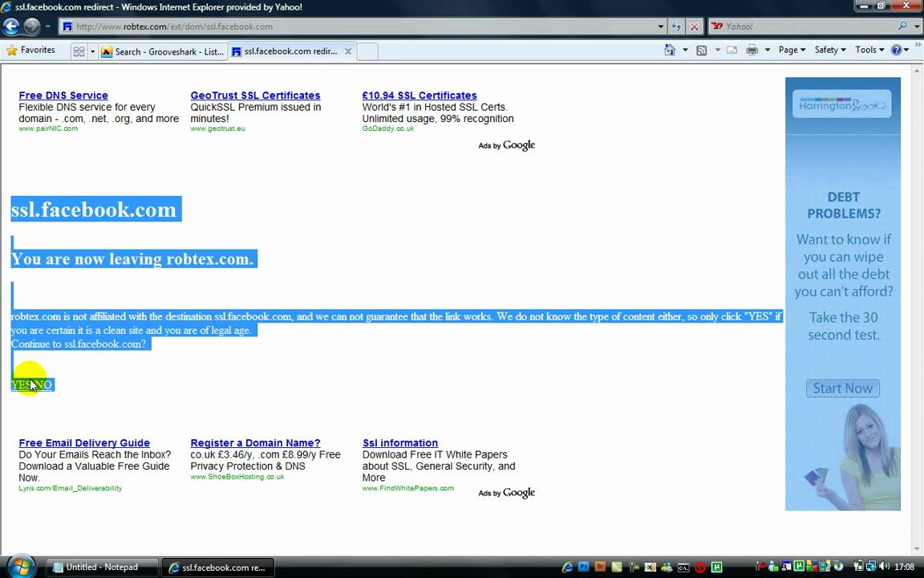
Task: Switch to Untitled - Notepad taskbar window
Action: click(x=101, y=568)
